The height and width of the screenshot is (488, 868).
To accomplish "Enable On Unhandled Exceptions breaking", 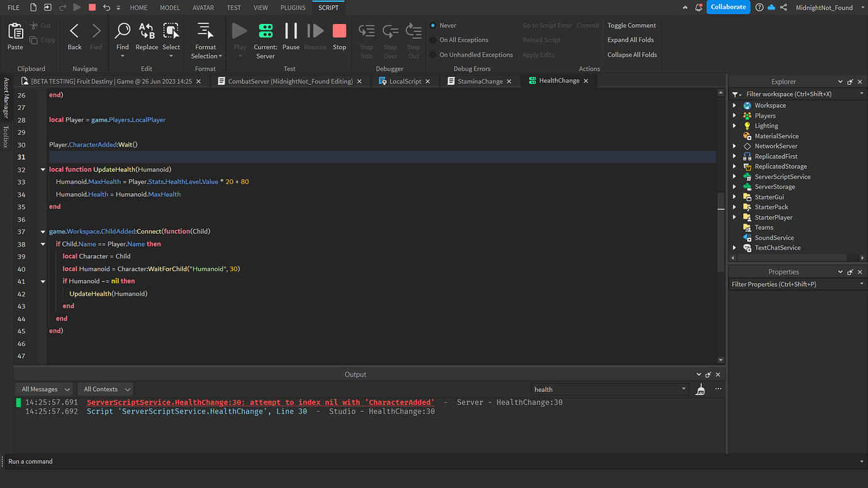I will 433,55.
